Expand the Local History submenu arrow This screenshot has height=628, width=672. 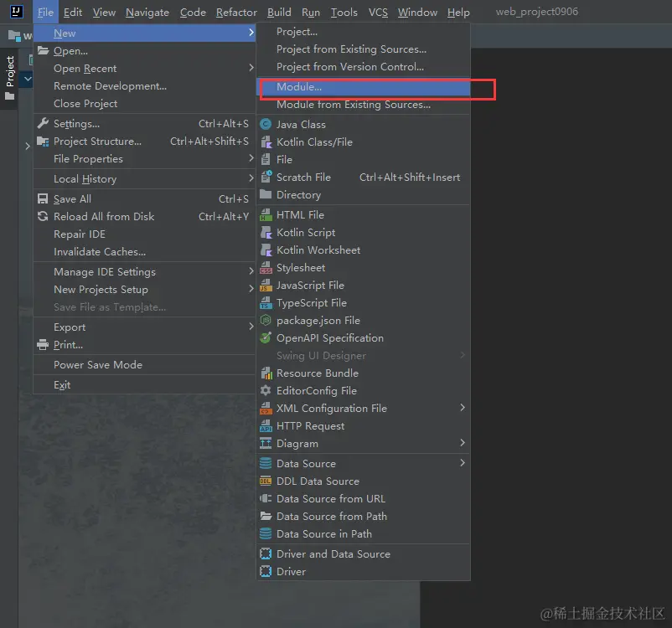coord(251,178)
